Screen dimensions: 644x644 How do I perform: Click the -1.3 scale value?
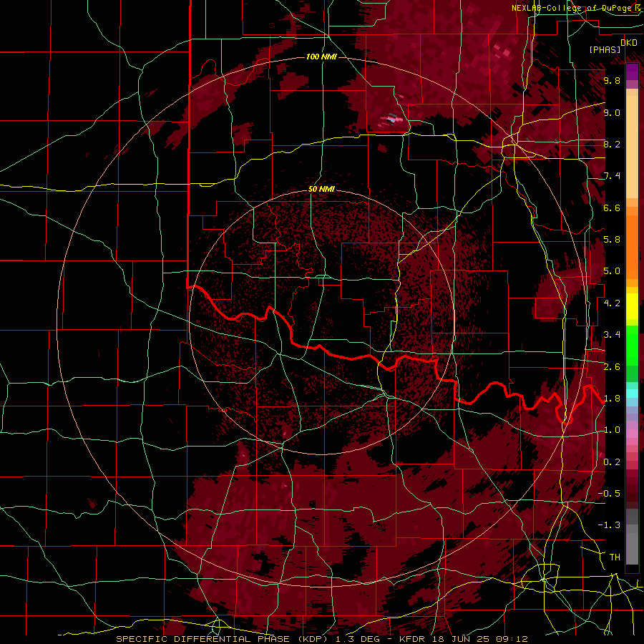[x=609, y=525]
